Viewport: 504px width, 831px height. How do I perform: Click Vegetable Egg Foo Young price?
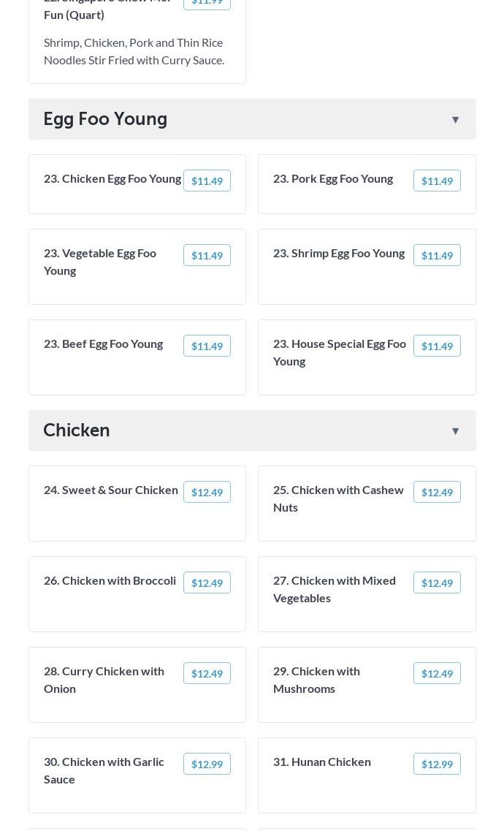[x=207, y=256]
